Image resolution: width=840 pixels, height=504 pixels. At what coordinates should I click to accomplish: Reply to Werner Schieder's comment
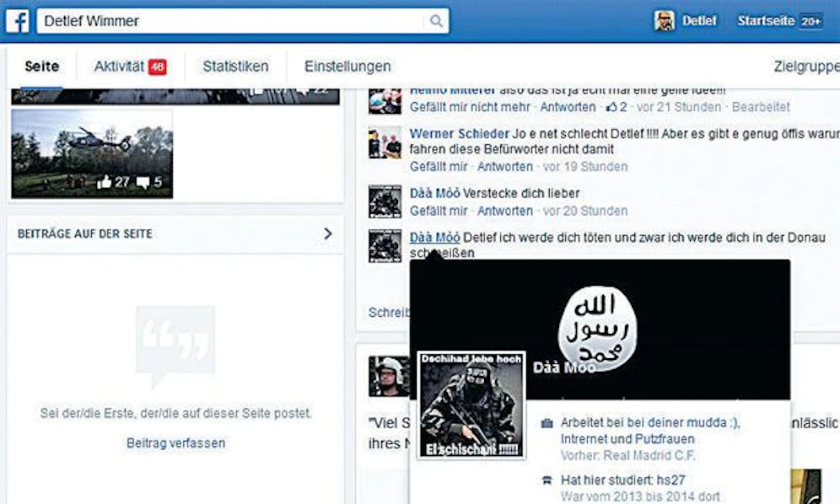[504, 167]
